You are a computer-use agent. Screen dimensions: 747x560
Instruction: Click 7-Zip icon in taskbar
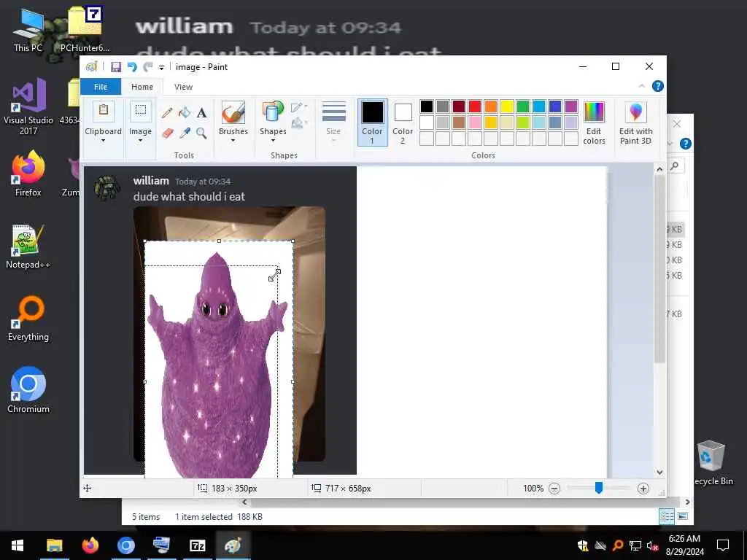tap(197, 545)
